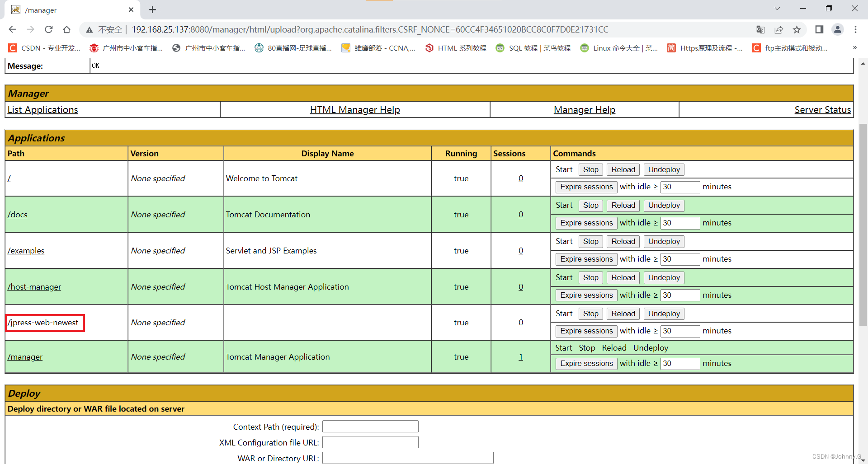868x464 pixels.
Task: Expire sessions for /docs application
Action: [x=586, y=223]
